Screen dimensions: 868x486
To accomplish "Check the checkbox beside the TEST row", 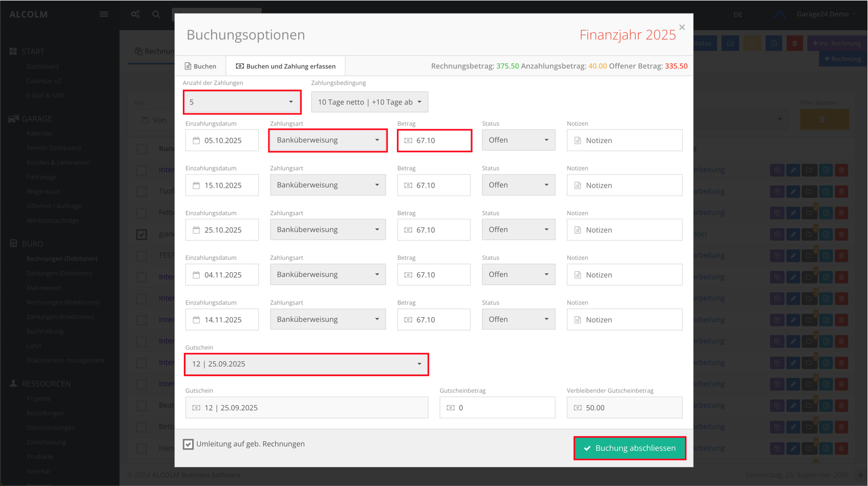I will tap(141, 255).
